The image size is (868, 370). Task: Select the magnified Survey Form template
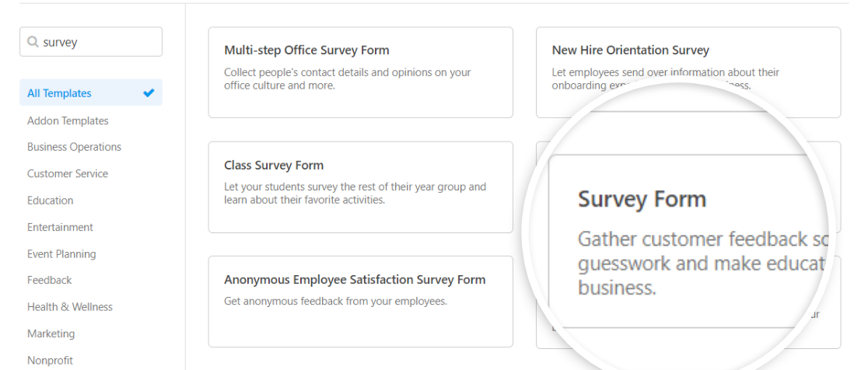pyautogui.click(x=687, y=241)
